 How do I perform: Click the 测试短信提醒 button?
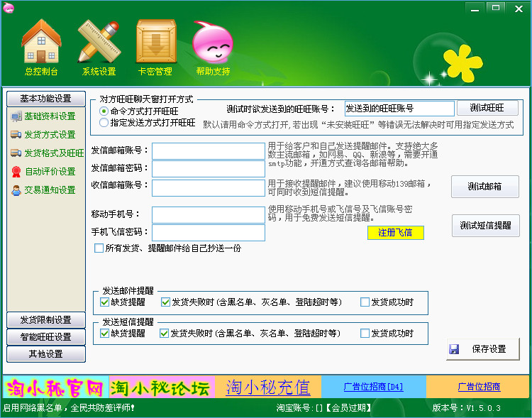coord(485,226)
